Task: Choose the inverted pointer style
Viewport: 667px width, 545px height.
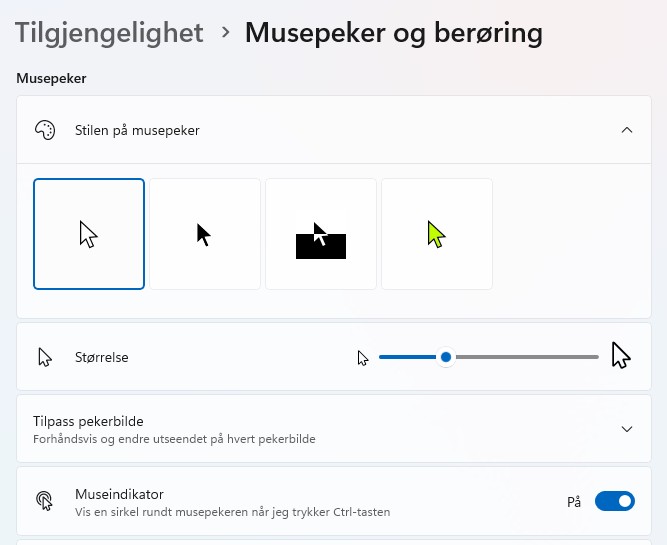Action: pyautogui.click(x=321, y=234)
